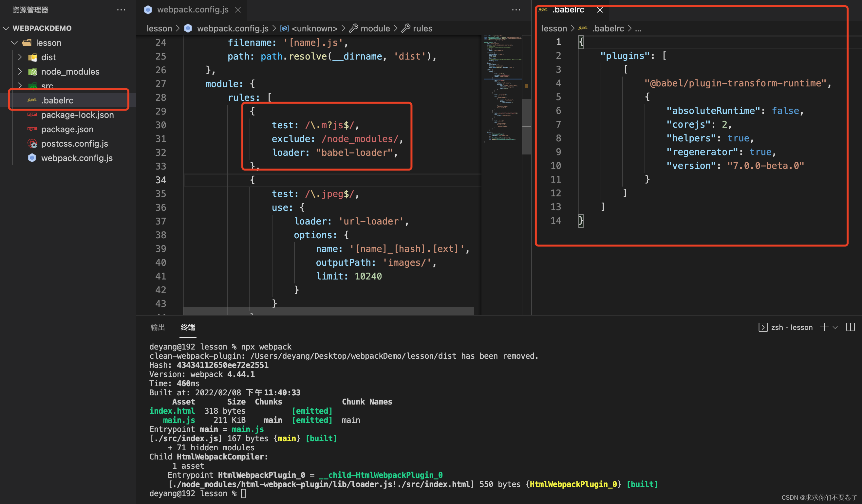
Task: Select the 终端 terminal tab
Action: (188, 327)
